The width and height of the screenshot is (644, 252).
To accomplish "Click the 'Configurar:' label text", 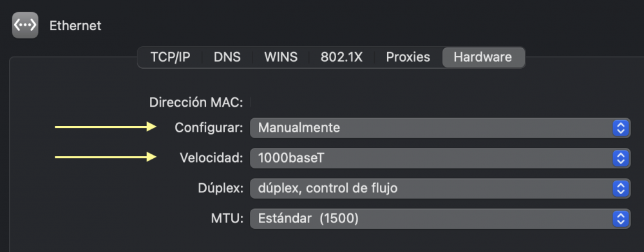I will [209, 128].
